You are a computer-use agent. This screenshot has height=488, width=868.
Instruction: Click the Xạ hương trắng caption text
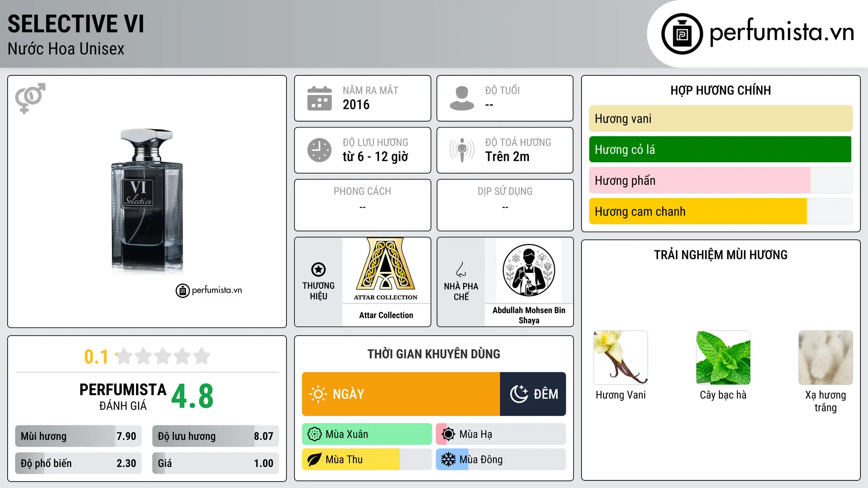[826, 401]
